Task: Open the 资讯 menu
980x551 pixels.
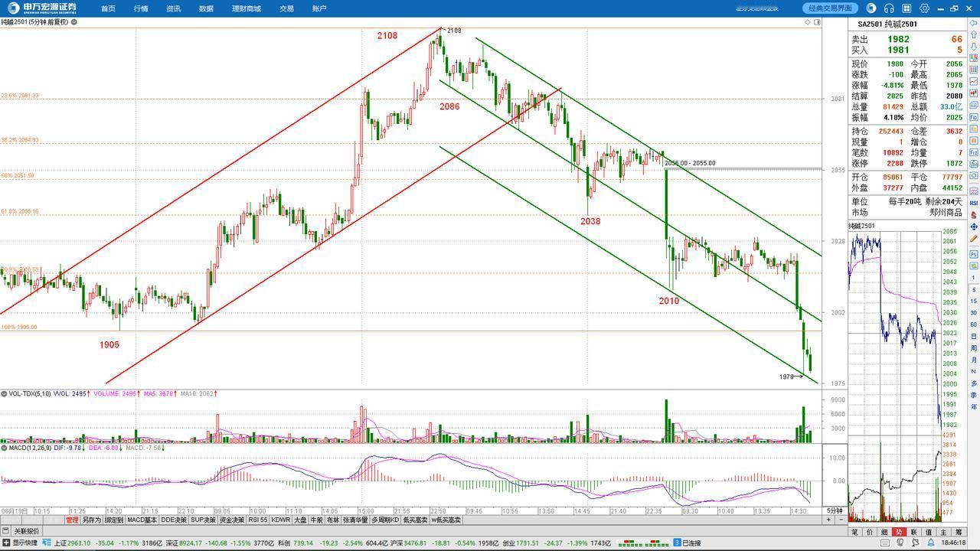Action: pos(174,8)
